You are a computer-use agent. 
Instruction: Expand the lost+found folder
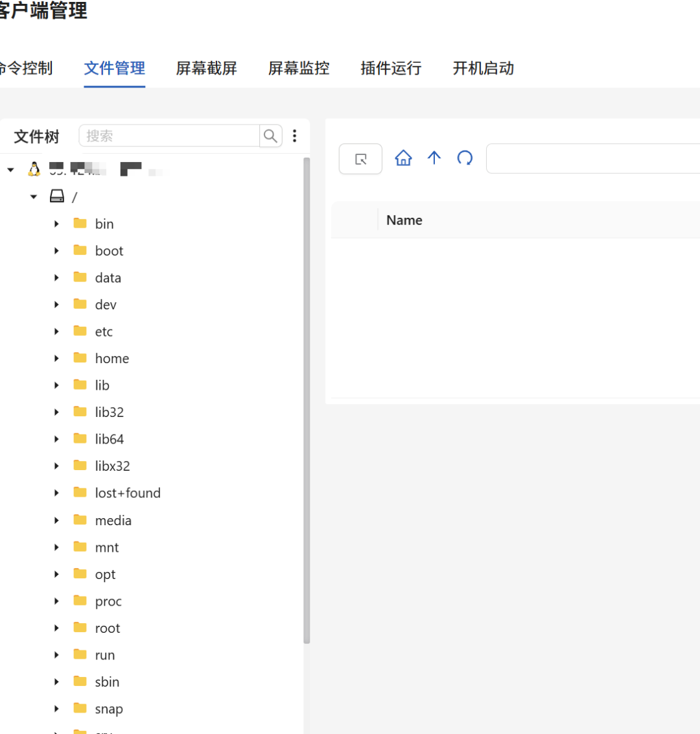tap(56, 493)
